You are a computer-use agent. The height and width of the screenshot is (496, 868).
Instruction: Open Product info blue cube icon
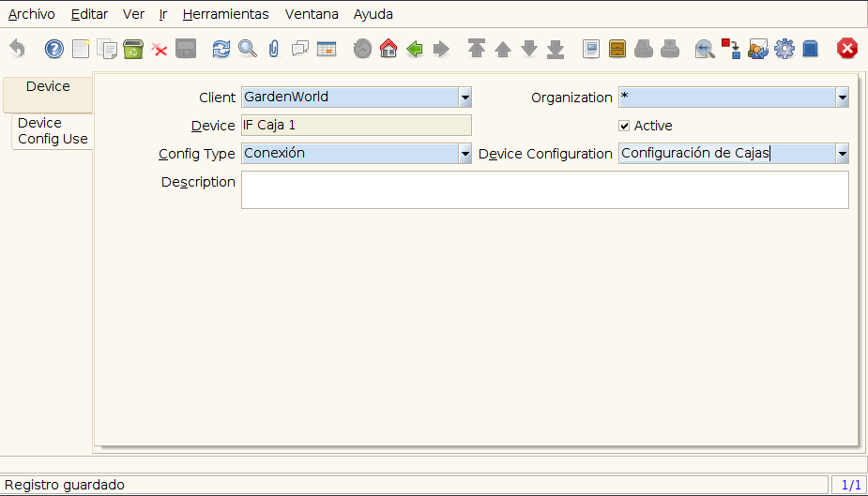click(811, 49)
